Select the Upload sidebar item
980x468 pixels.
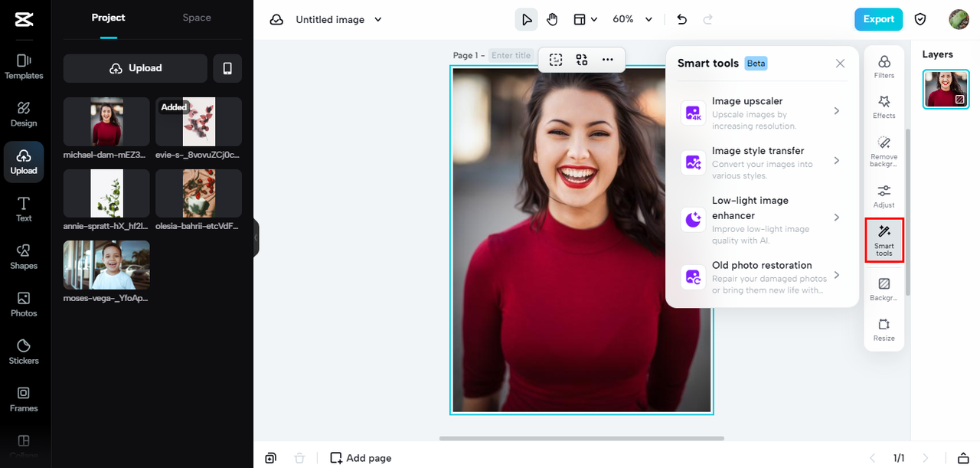tap(24, 162)
